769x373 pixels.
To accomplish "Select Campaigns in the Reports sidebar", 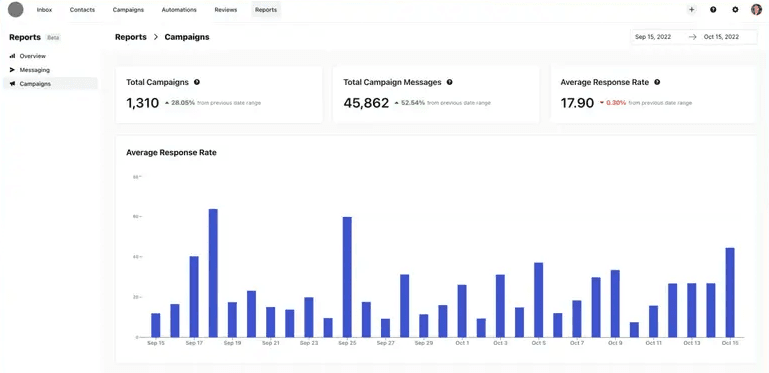I will tap(51, 84).
